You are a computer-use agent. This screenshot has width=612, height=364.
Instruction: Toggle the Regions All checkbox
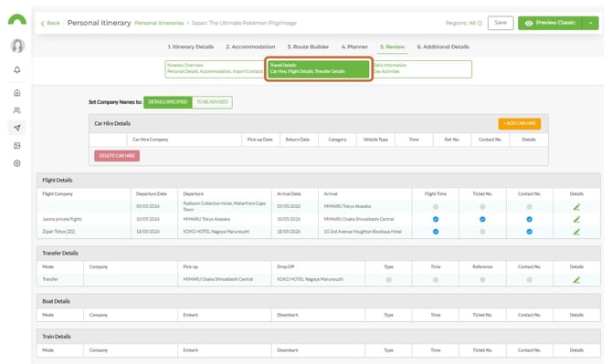pos(480,23)
